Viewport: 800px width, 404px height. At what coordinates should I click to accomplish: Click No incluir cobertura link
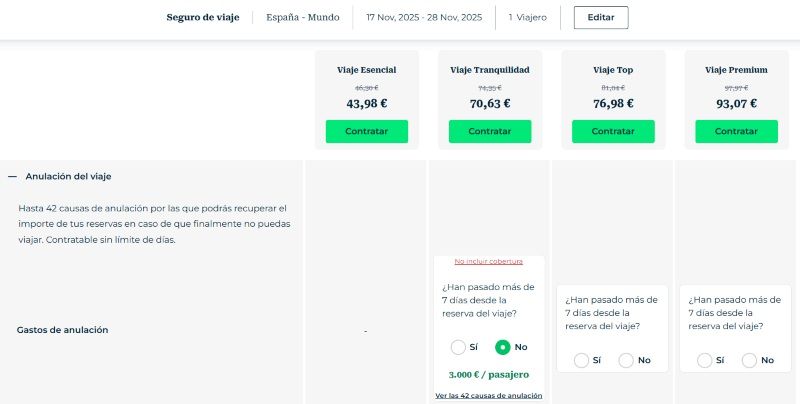[489, 262]
